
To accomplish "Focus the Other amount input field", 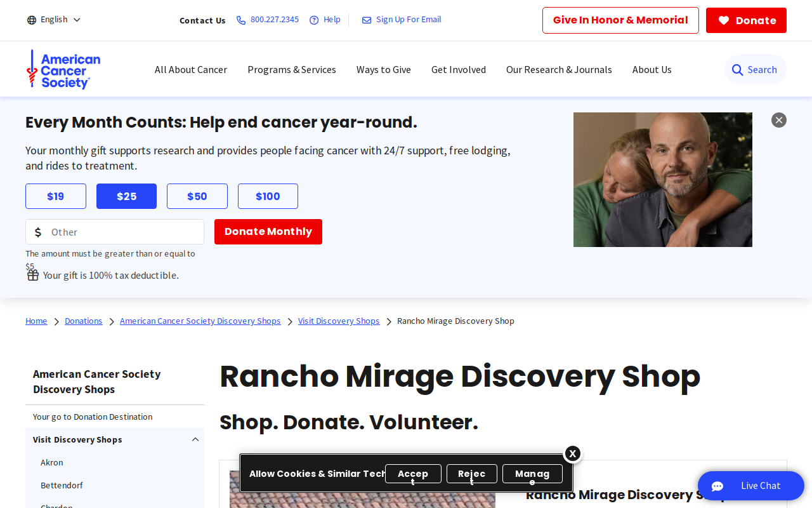I will click(x=115, y=232).
